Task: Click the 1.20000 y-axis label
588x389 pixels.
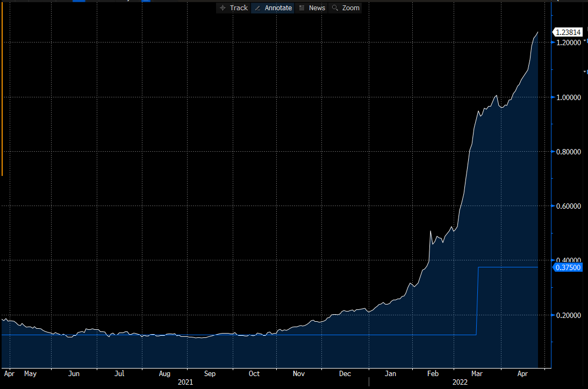Action: [x=569, y=43]
